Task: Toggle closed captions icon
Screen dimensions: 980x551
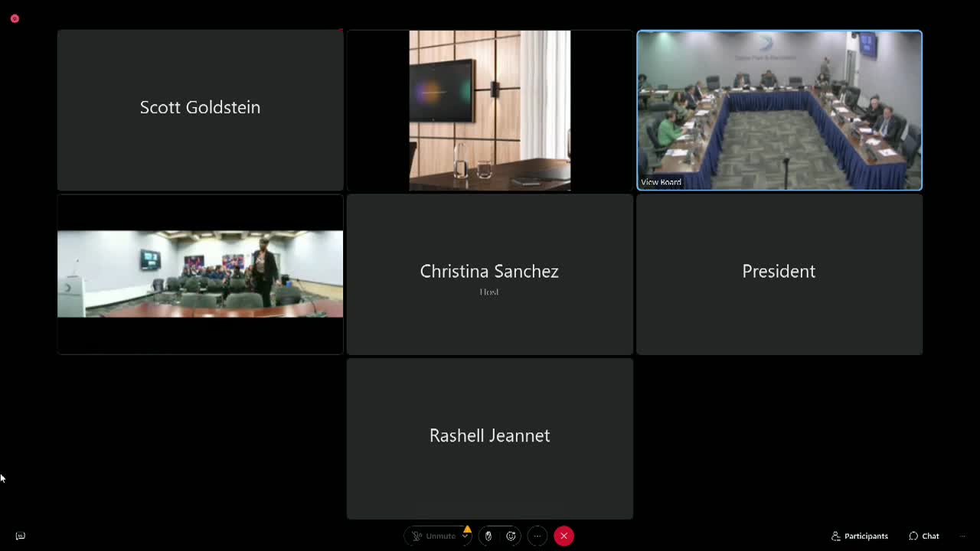Action: 21,536
